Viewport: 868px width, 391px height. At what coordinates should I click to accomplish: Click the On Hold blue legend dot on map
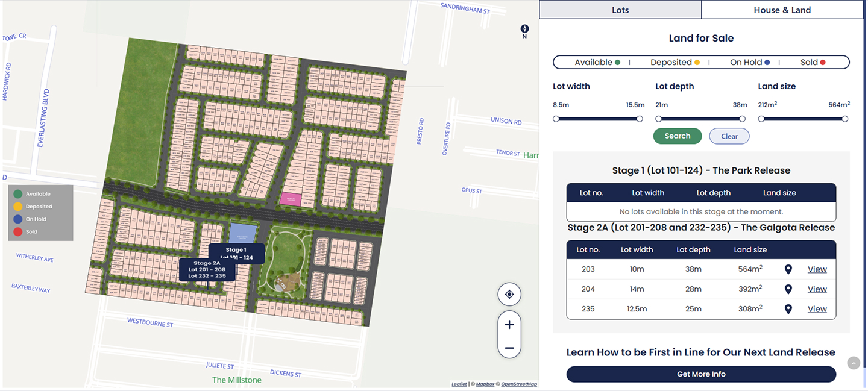18,219
